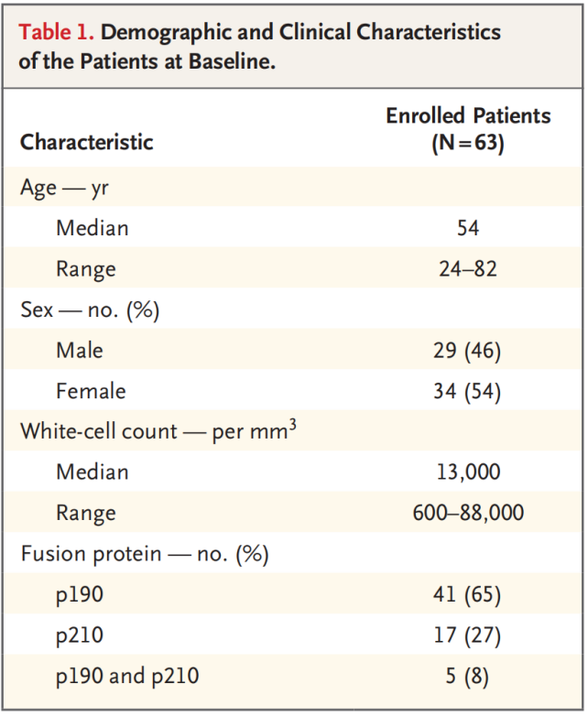Click the white-cell range value 600–88,000
588x716 pixels.
coord(468,513)
